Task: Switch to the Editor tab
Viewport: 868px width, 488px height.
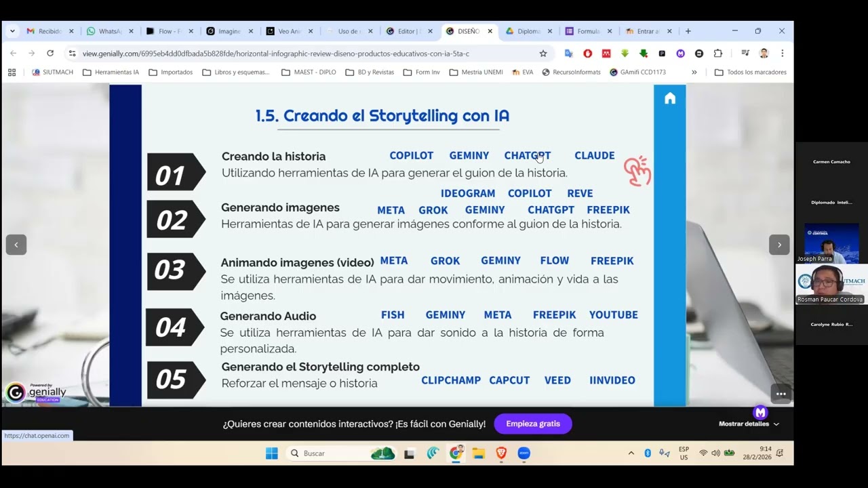Action: (408, 31)
